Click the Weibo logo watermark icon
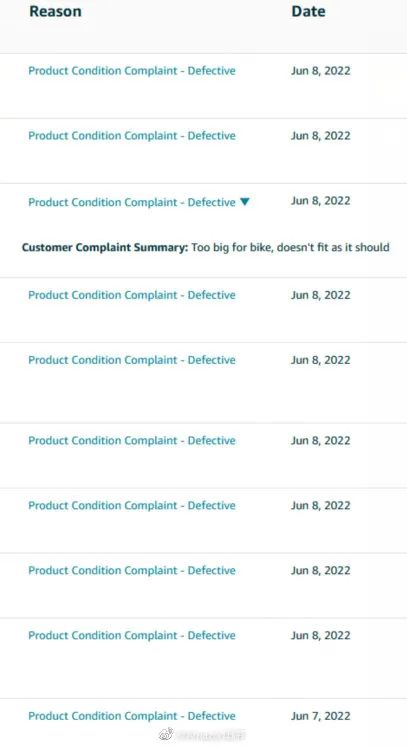407x748 pixels. (x=166, y=735)
